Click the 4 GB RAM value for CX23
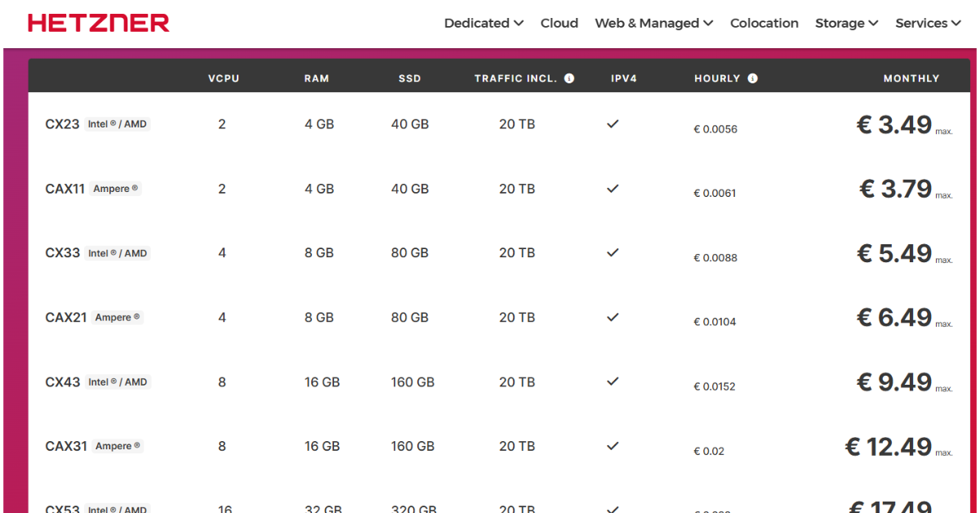The width and height of the screenshot is (980, 513). click(319, 124)
